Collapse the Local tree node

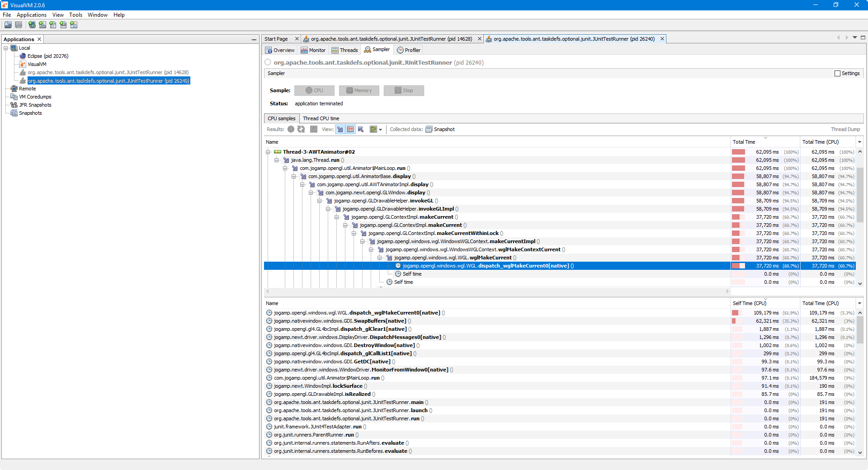pos(6,48)
